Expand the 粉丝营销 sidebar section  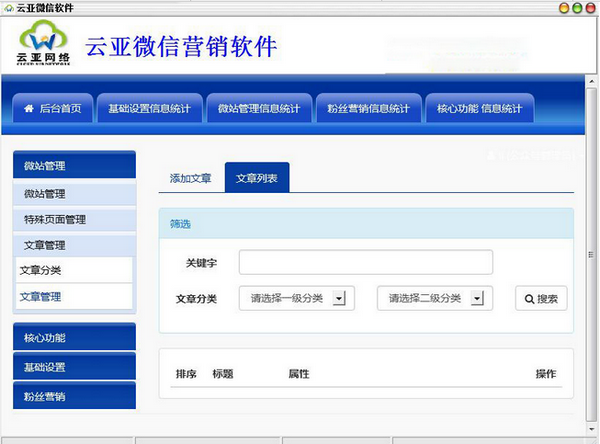pyautogui.click(x=75, y=396)
